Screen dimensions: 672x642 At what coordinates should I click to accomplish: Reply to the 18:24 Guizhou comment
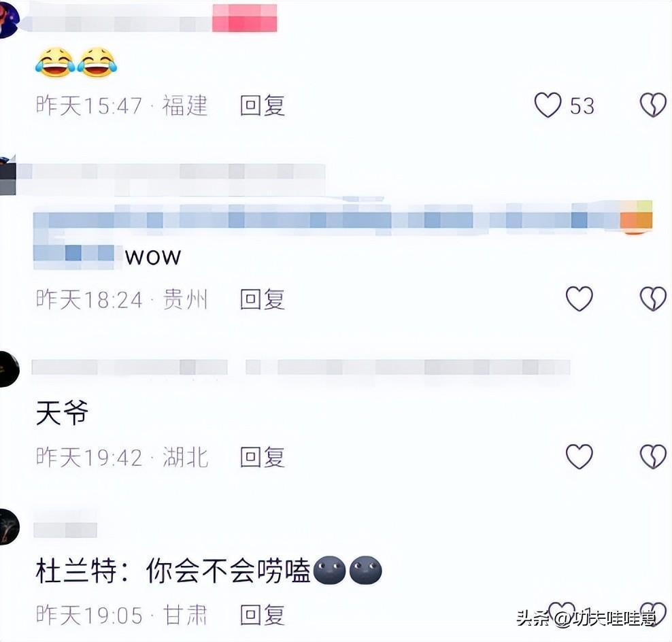[x=263, y=299]
